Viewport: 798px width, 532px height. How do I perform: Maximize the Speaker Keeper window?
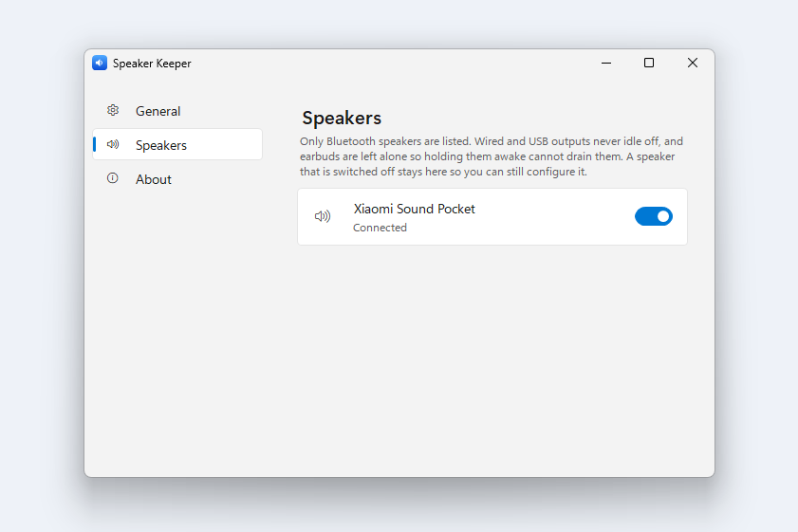[649, 64]
